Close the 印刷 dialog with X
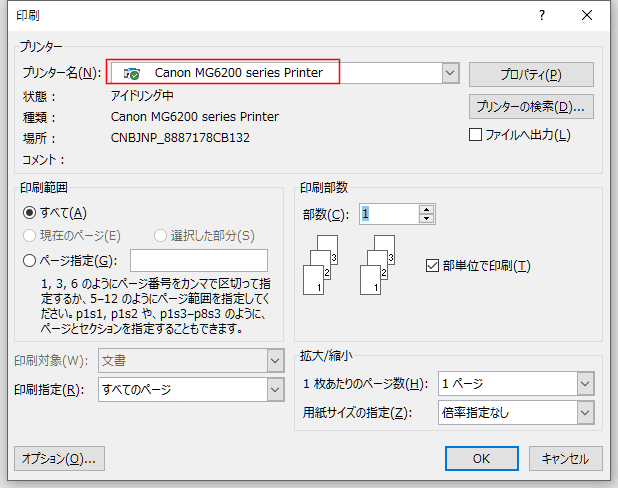This screenshot has height=488, width=618. coord(587,15)
